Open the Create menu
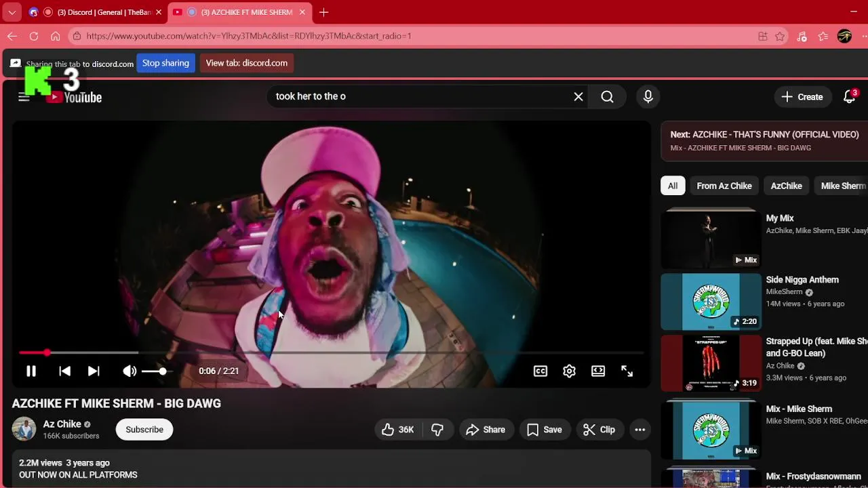 tap(802, 97)
